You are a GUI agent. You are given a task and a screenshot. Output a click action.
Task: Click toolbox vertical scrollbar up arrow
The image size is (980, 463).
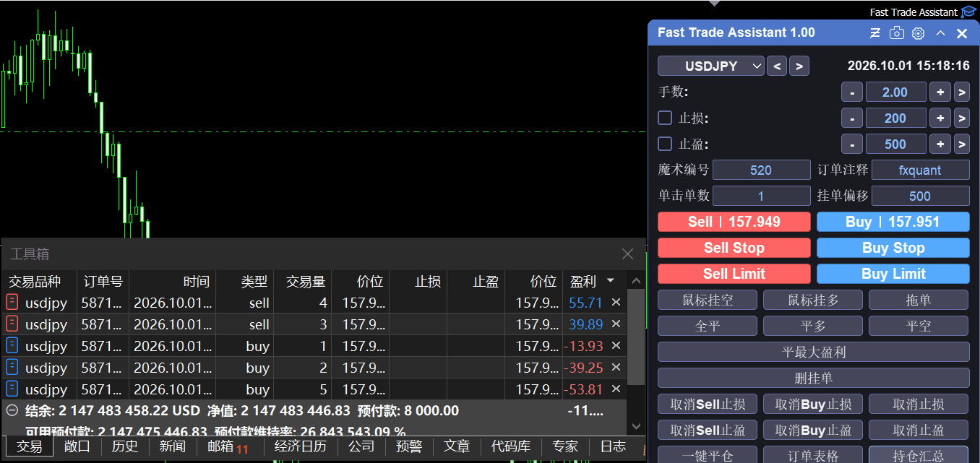click(636, 281)
